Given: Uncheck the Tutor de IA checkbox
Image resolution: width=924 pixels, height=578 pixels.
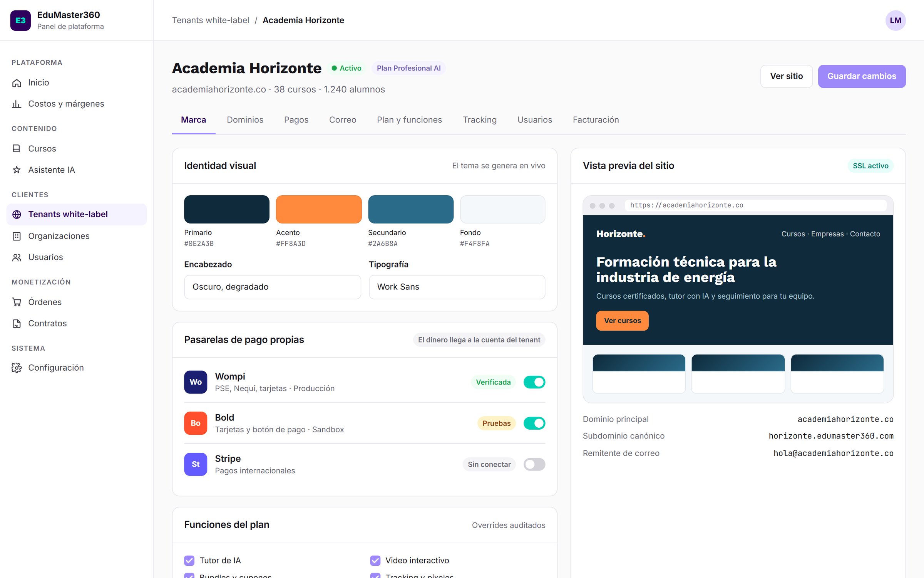Looking at the screenshot, I should (189, 560).
